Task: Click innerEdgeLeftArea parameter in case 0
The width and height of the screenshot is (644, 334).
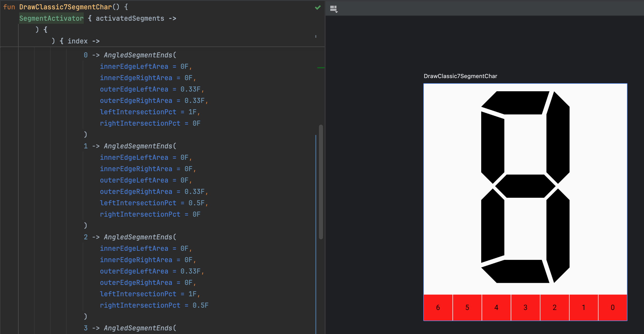Action: [134, 66]
